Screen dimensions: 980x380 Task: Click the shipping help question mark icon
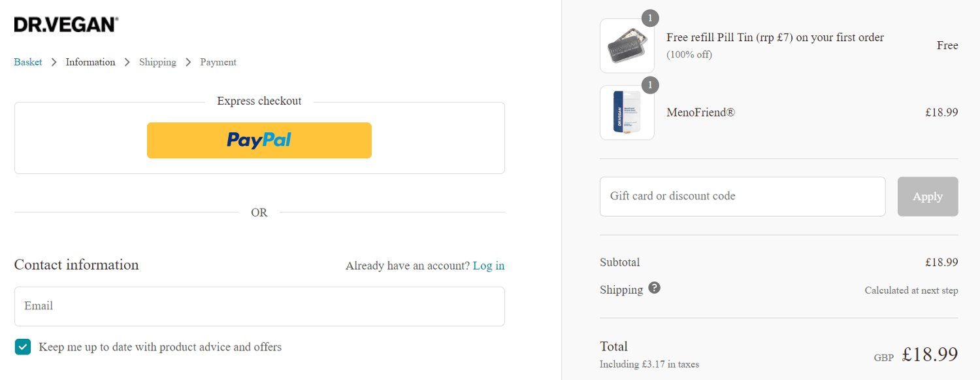click(x=654, y=288)
